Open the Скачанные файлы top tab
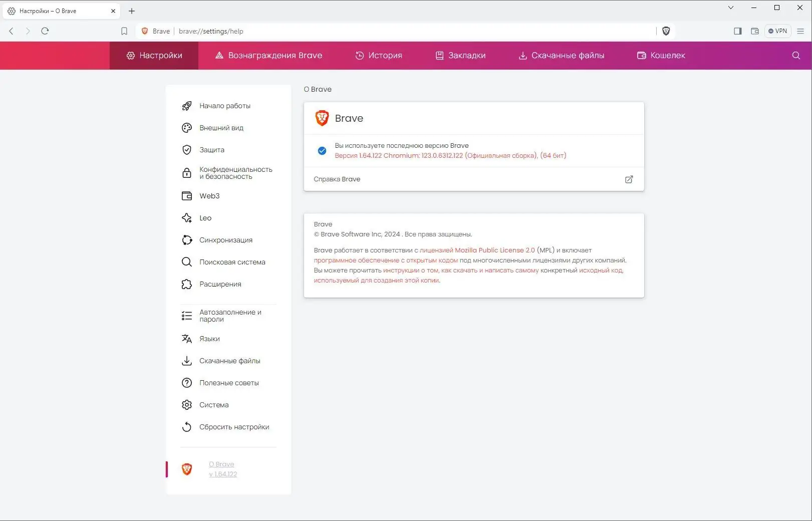 pyautogui.click(x=561, y=55)
